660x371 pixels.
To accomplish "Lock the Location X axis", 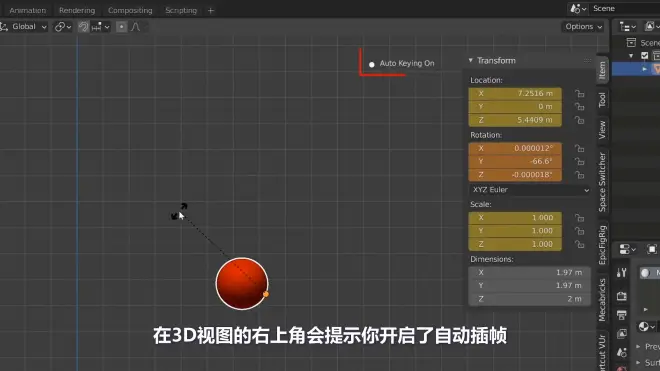I will (580, 93).
